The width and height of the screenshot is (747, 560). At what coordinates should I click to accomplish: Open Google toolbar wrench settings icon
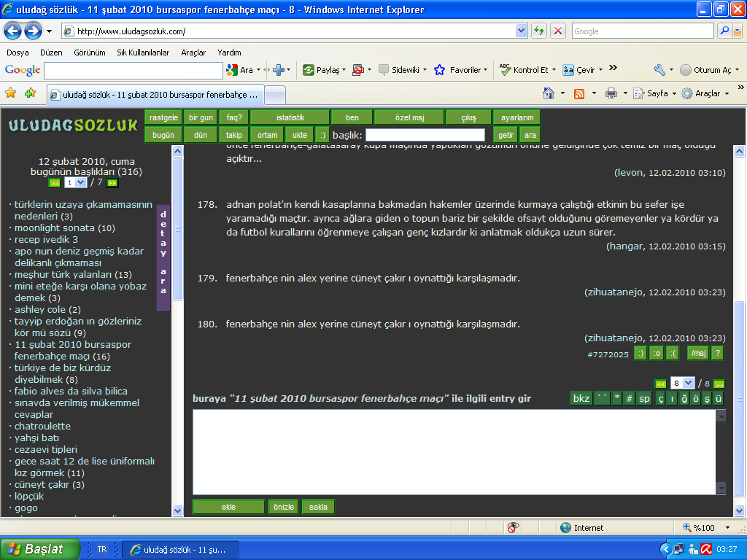click(x=659, y=70)
